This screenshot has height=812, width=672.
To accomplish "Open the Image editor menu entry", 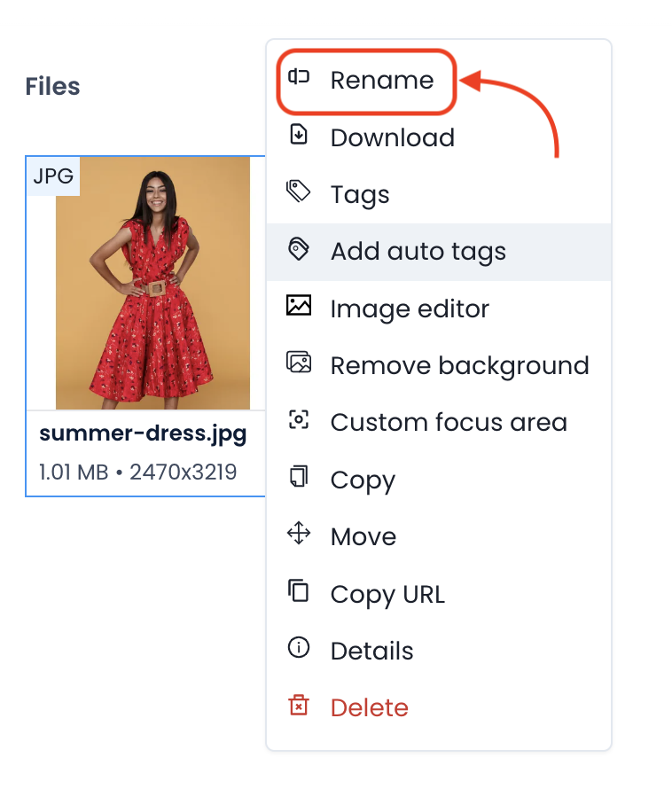I will [439, 308].
